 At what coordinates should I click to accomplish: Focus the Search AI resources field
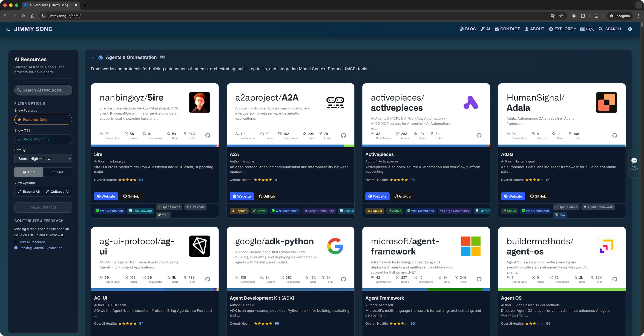click(x=43, y=90)
